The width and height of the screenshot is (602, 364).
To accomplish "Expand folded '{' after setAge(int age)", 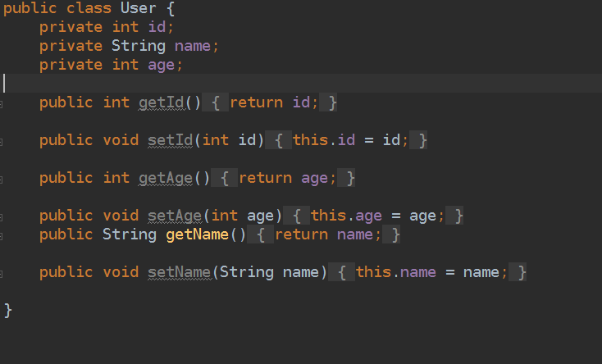I will 296,216.
